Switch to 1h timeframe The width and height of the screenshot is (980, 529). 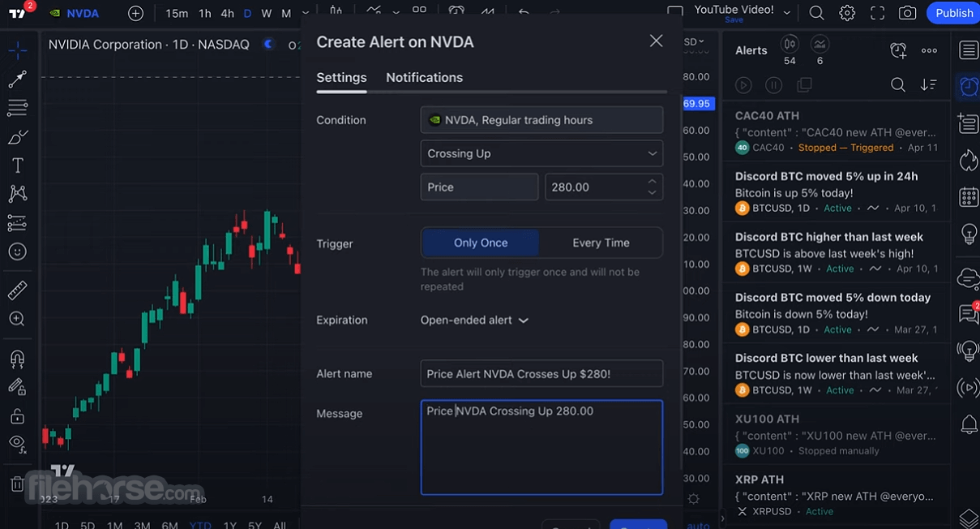pos(204,13)
